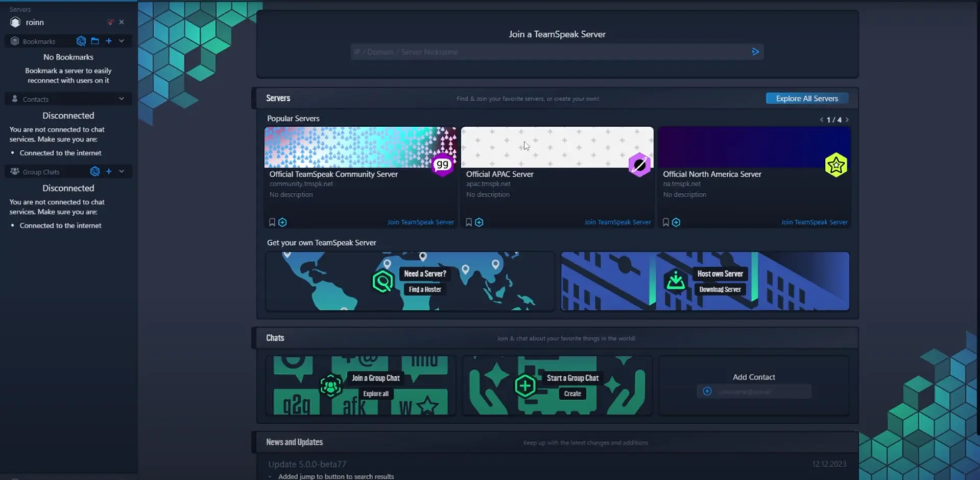Image resolution: width=980 pixels, height=480 pixels.
Task: Click the No Bookmarks message text
Action: point(68,57)
